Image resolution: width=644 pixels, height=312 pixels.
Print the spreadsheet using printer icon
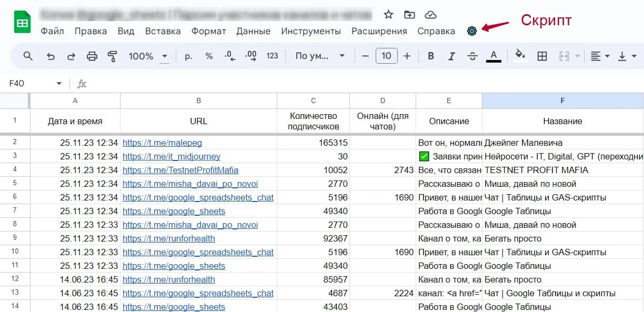(92, 56)
